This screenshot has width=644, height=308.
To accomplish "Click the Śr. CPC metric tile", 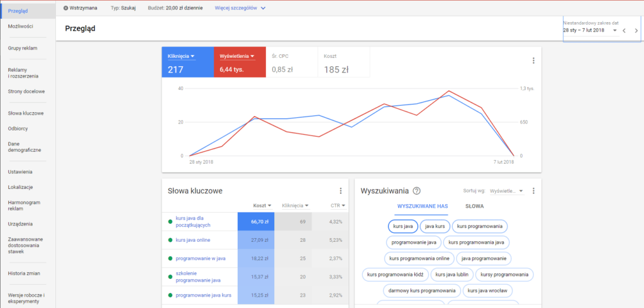I will click(292, 62).
